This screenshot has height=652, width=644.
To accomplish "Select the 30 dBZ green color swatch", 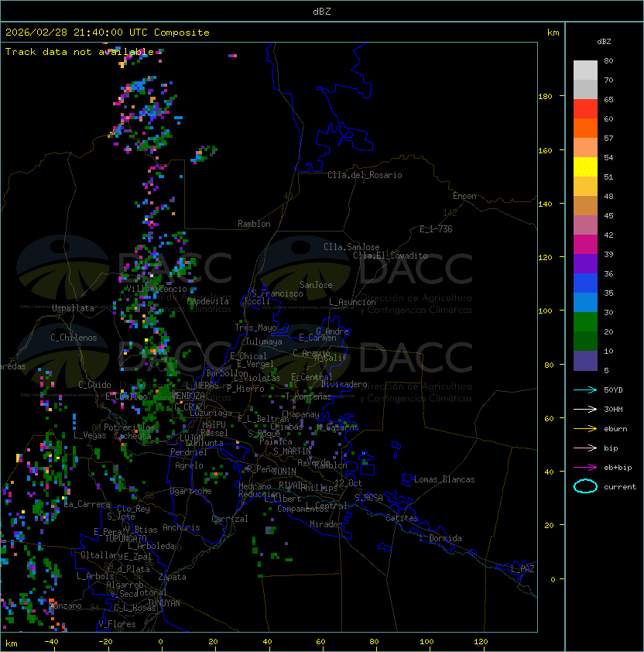I will [585, 322].
